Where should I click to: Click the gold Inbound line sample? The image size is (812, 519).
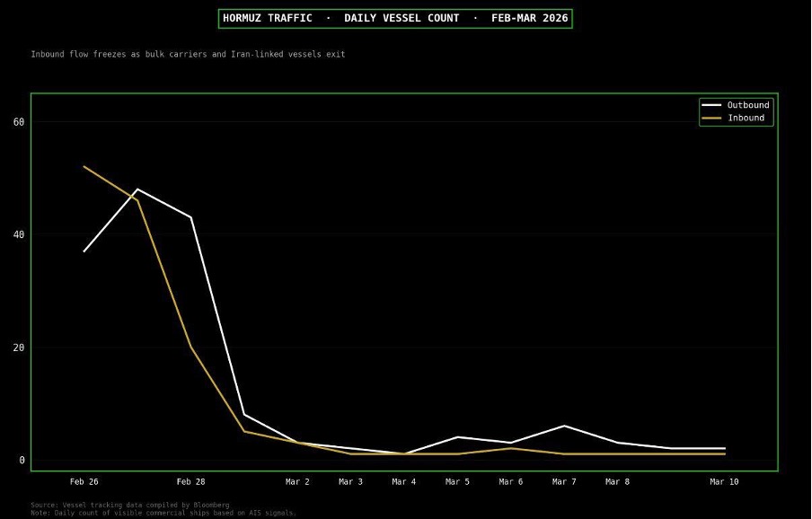(x=712, y=118)
